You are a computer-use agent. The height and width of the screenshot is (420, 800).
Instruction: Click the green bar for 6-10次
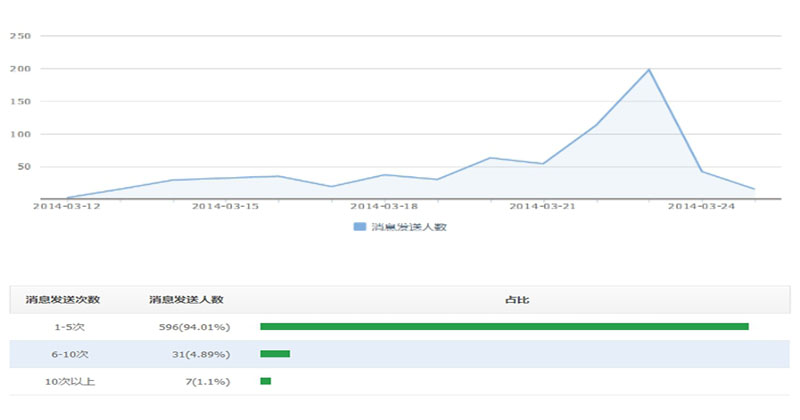(275, 353)
